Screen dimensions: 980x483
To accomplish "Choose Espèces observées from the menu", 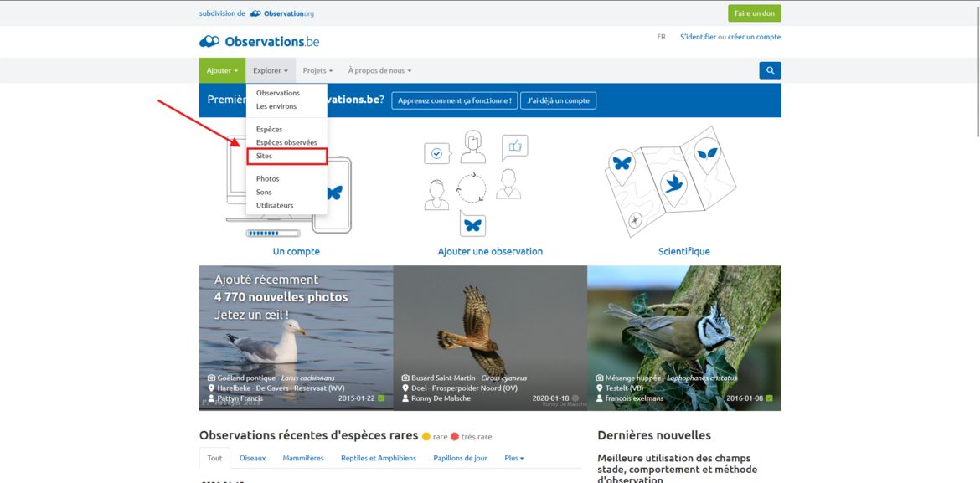I will point(286,142).
